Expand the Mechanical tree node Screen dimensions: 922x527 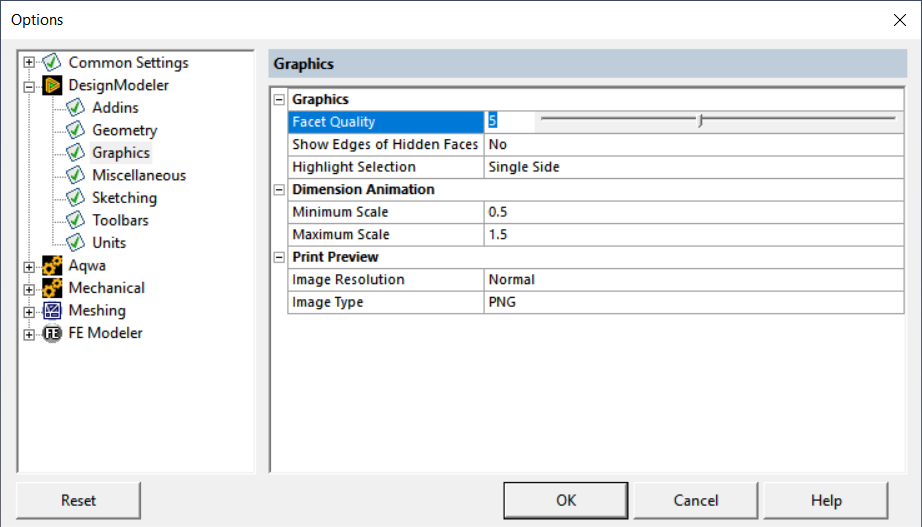coord(29,289)
